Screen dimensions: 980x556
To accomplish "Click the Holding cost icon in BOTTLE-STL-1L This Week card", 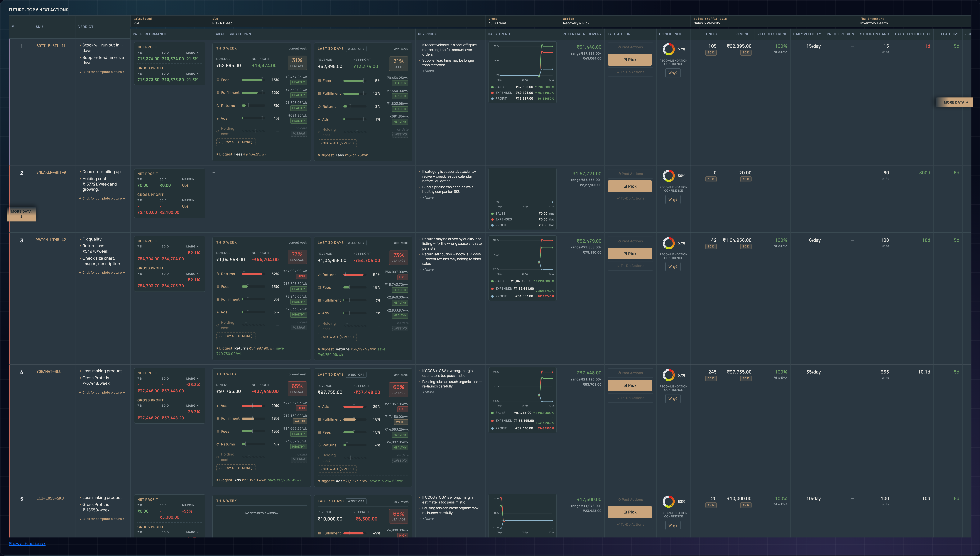I will pos(218,131).
